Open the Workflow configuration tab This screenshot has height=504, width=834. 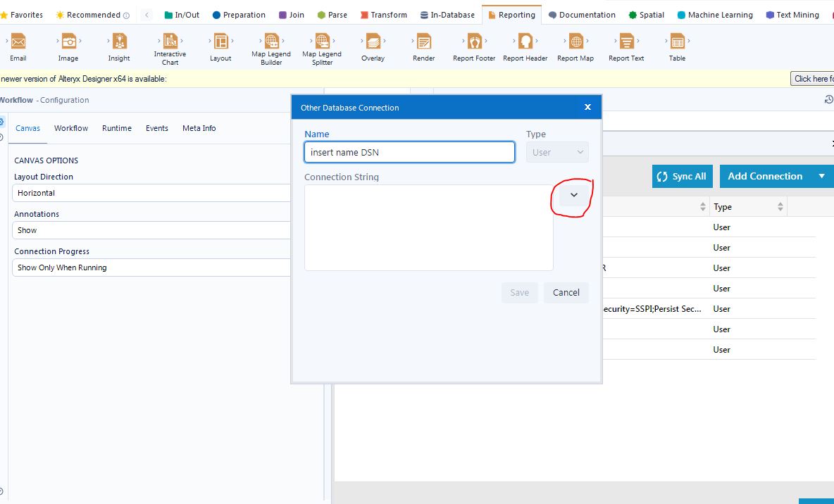pos(70,128)
